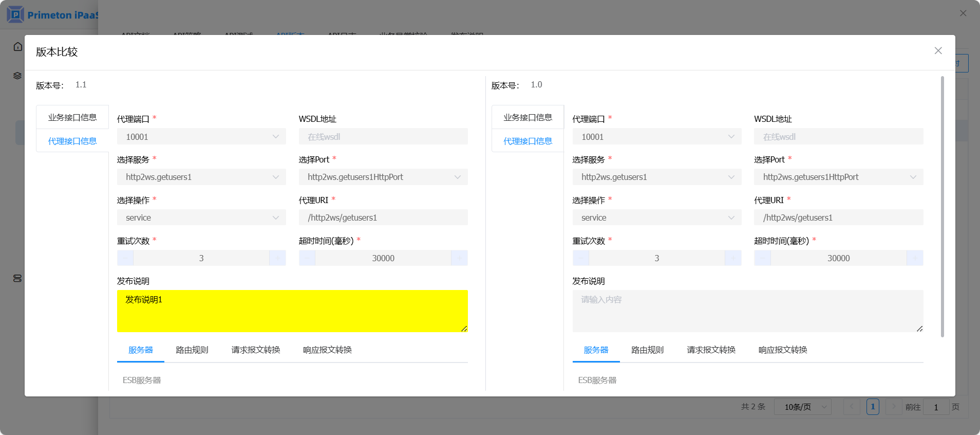Click the Primeton iPaaS logo icon
This screenshot has width=980, height=435.
pos(15,14)
